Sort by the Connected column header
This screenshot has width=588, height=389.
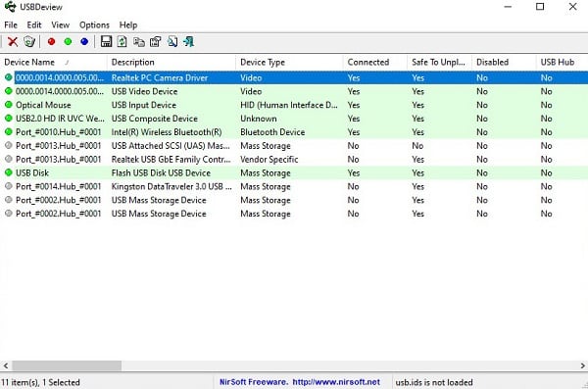pyautogui.click(x=375, y=62)
